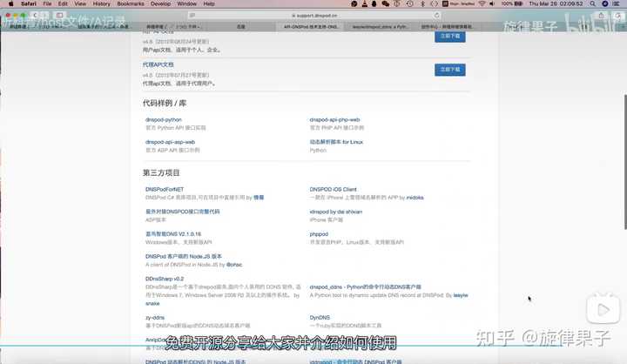The height and width of the screenshot is (364, 627).
Task: Click Safari reload page icon
Action: point(436,15)
